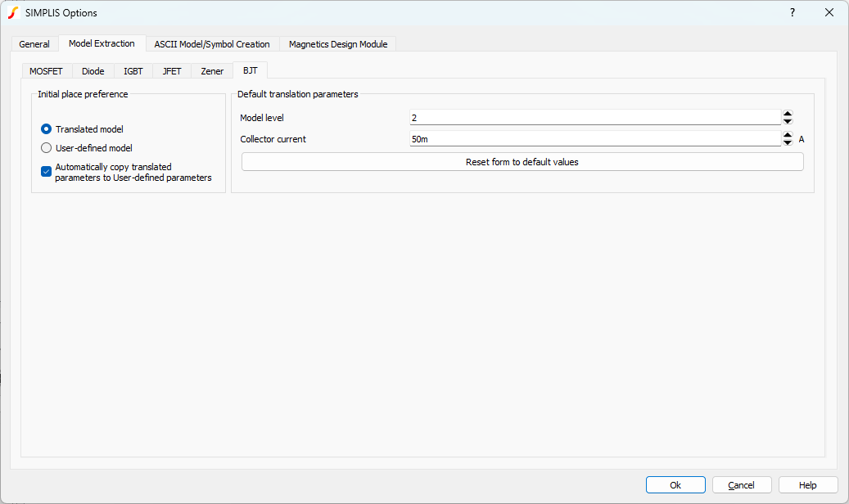849x504 pixels.
Task: Click the Collector current input field
Action: [594, 139]
